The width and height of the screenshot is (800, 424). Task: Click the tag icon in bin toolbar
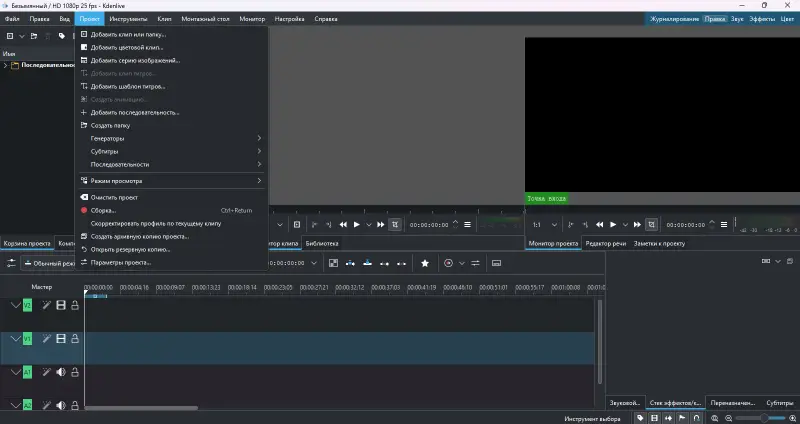click(x=62, y=36)
